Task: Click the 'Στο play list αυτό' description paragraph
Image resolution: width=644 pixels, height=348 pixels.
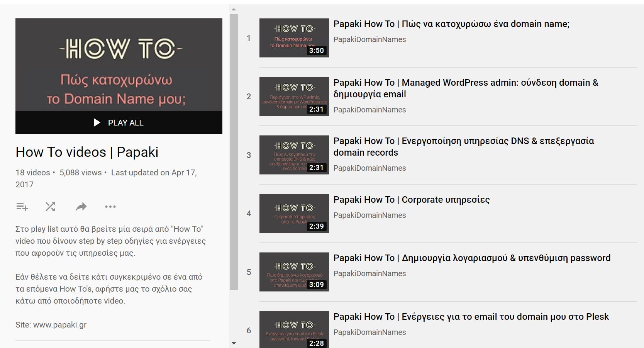Action: [110, 241]
